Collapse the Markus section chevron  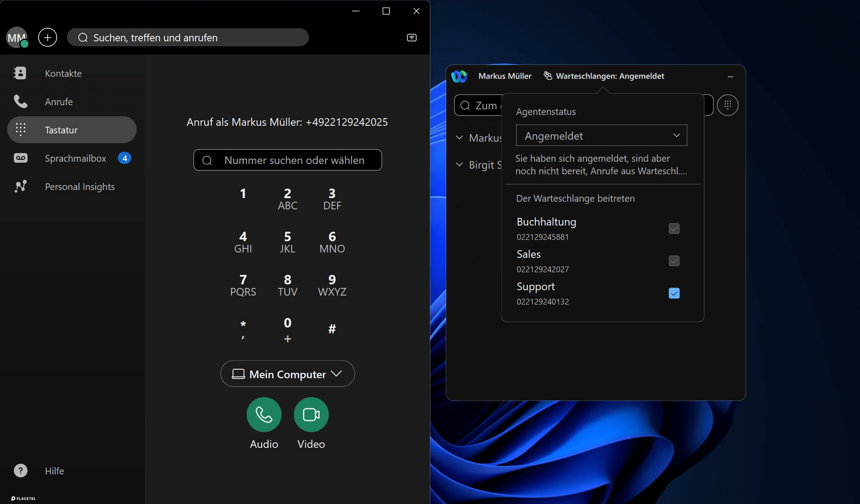coord(459,138)
